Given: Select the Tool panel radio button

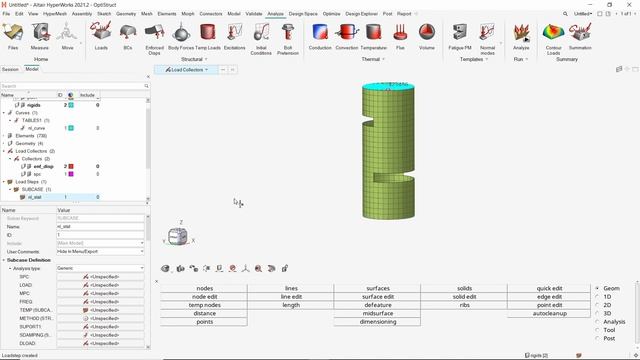Looking at the screenshot, I should point(597,330).
